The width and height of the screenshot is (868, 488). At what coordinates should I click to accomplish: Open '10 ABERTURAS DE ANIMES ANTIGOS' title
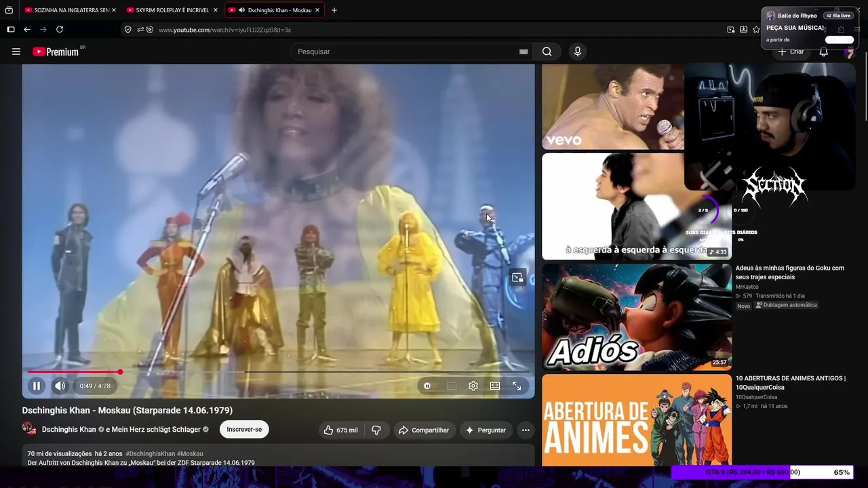[x=791, y=383]
